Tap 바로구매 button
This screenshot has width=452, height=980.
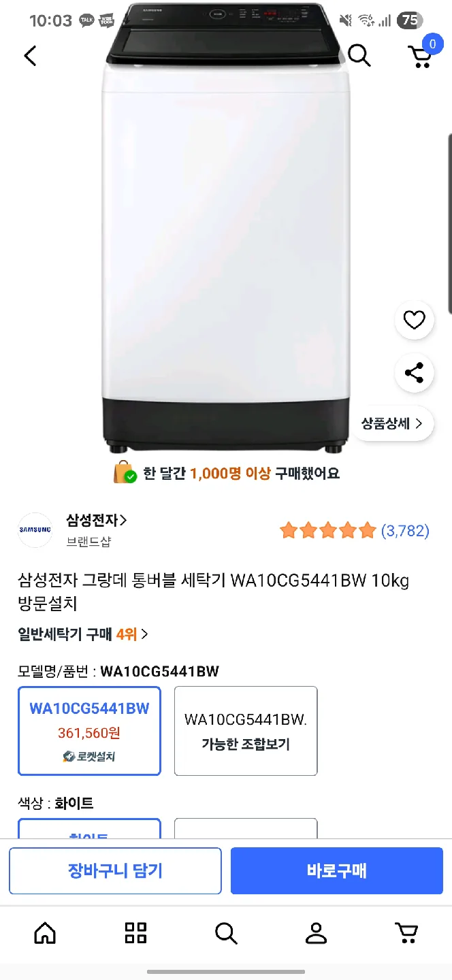(x=336, y=870)
